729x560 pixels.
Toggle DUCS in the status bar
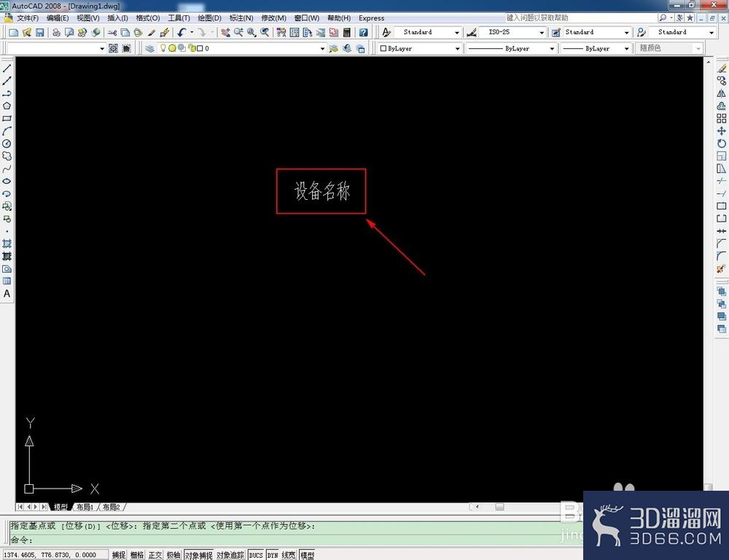pos(256,555)
